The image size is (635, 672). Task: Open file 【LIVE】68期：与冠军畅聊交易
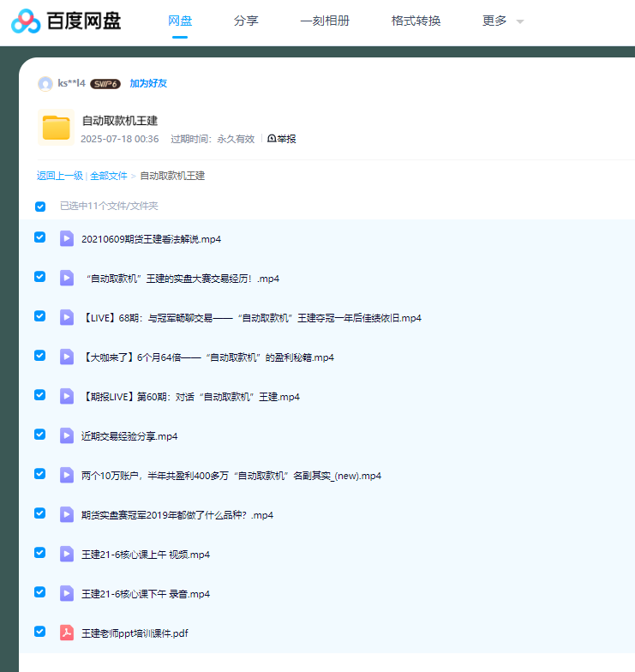(252, 318)
